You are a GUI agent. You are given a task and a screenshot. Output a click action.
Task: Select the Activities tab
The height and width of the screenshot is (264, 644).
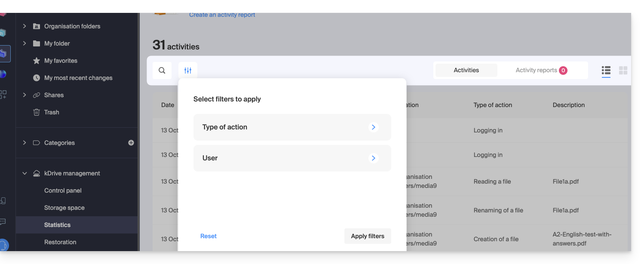click(466, 71)
